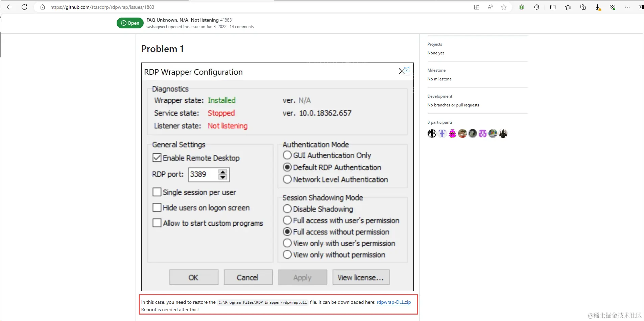Click the rdpwrap.dll file path code
The width and height of the screenshot is (644, 321).
coord(263,302)
